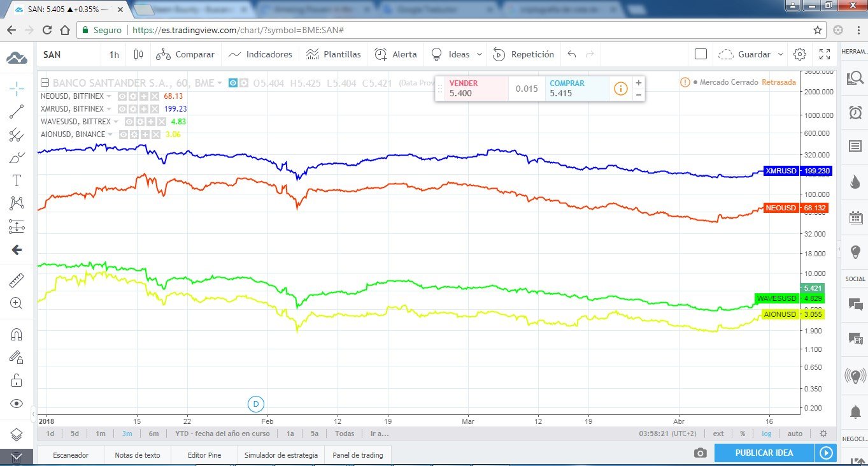
Task: Toggle magnet mode for drawings
Action: click(17, 335)
